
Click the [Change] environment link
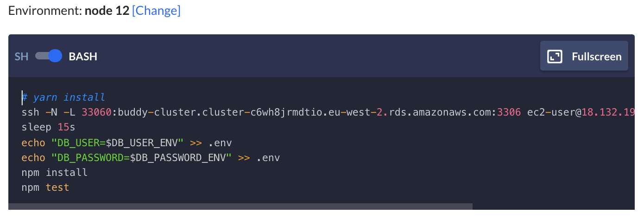[156, 11]
